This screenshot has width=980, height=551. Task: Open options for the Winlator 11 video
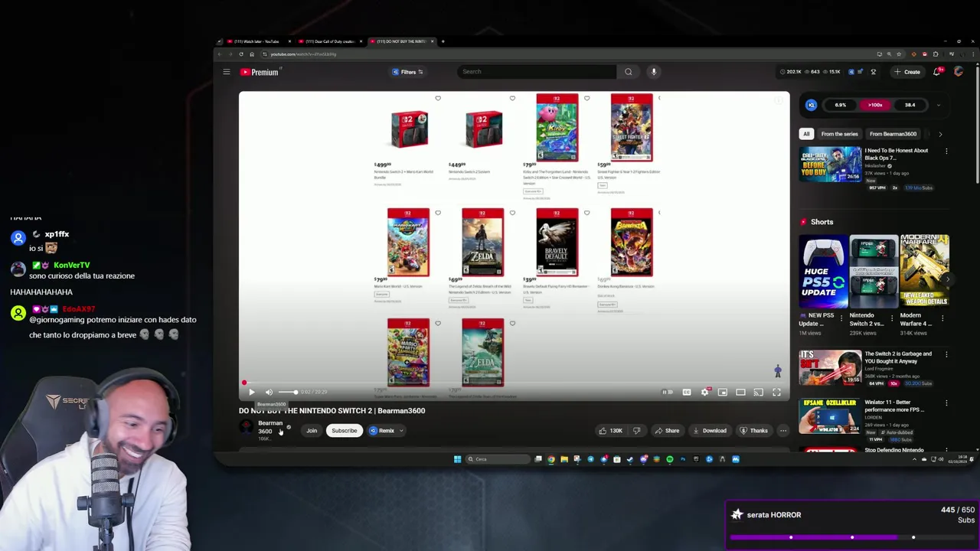(946, 403)
